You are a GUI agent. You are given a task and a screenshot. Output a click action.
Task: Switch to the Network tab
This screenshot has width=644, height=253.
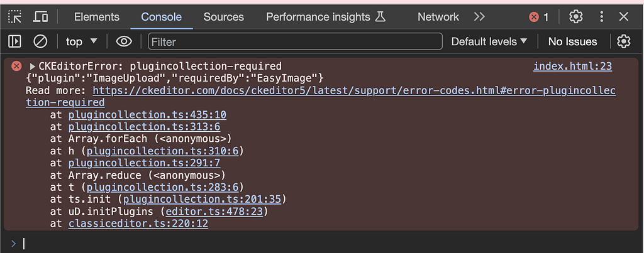click(438, 17)
